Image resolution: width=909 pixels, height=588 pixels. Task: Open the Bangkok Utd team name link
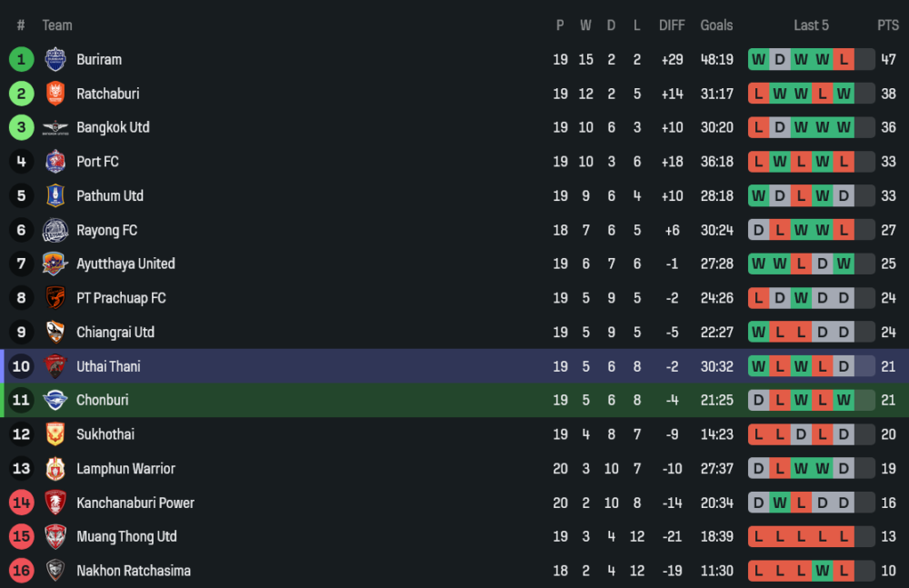point(113,127)
